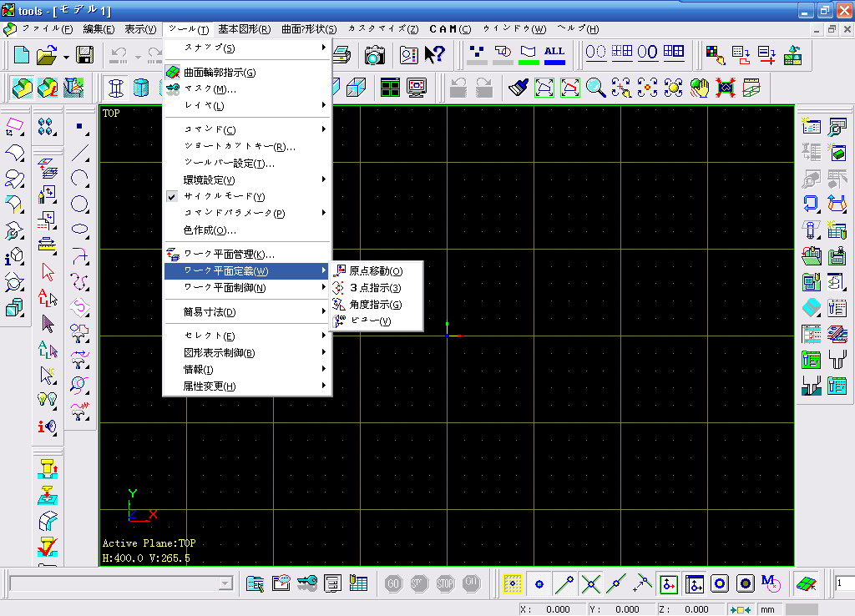Click the ALL mask button
This screenshot has width=855, height=616.
click(554, 54)
